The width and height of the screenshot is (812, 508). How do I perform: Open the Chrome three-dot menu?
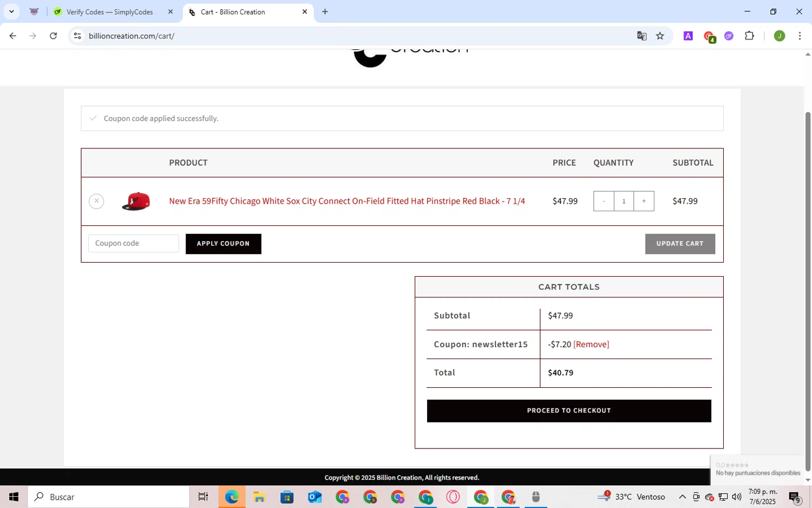800,36
